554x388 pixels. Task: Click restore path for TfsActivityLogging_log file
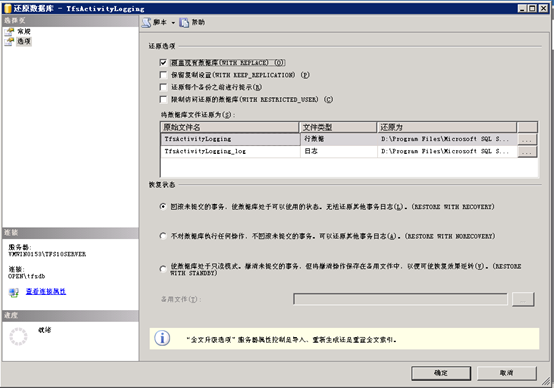pos(447,151)
